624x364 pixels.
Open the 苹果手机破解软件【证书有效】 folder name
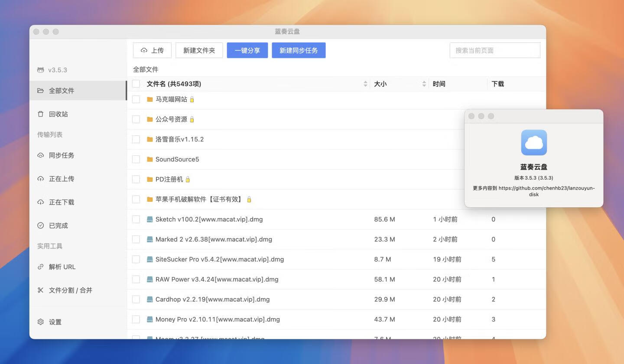click(x=200, y=200)
